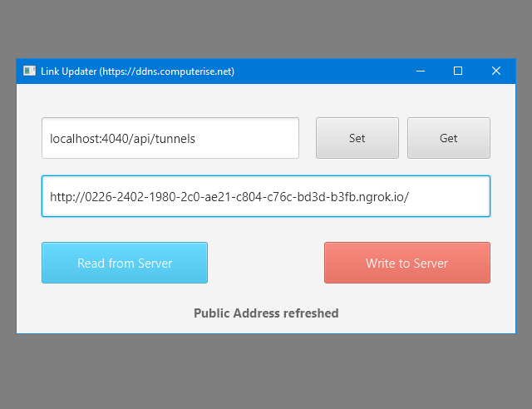Maximize the Link Updater window

[x=458, y=71]
